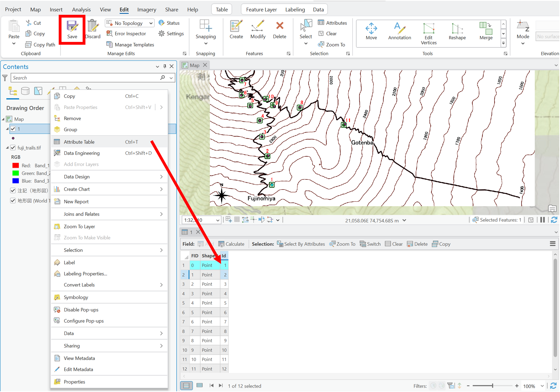
Task: Click the Pause drawing icon
Action: 542,220
